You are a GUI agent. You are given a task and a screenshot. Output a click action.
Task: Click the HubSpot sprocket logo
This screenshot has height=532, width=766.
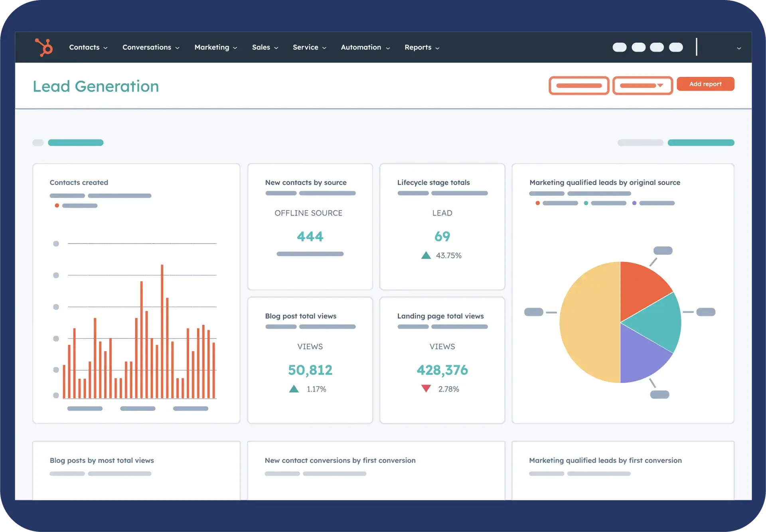point(44,47)
